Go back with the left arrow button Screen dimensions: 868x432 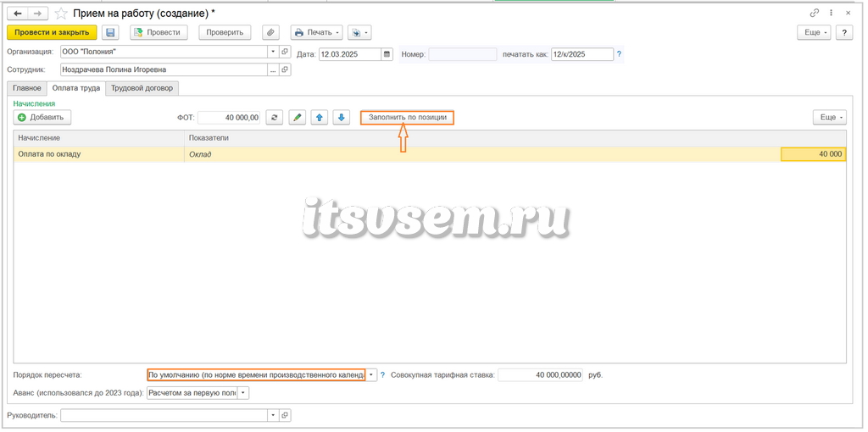pyautogui.click(x=17, y=14)
